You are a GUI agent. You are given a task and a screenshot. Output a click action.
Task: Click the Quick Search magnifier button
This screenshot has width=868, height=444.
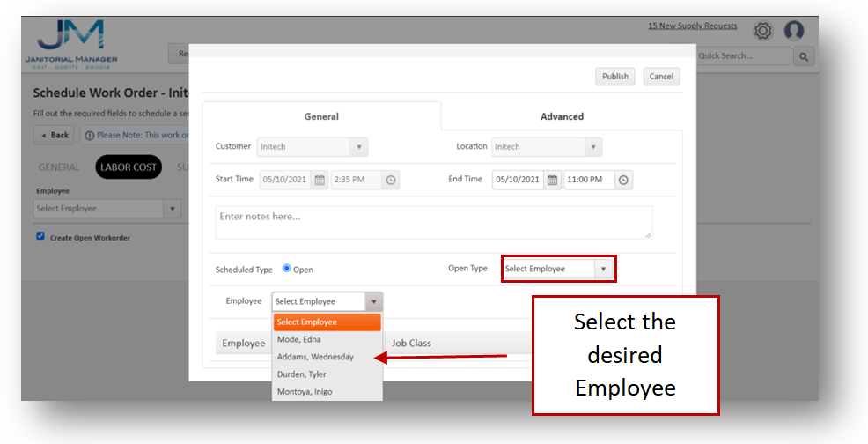click(803, 56)
